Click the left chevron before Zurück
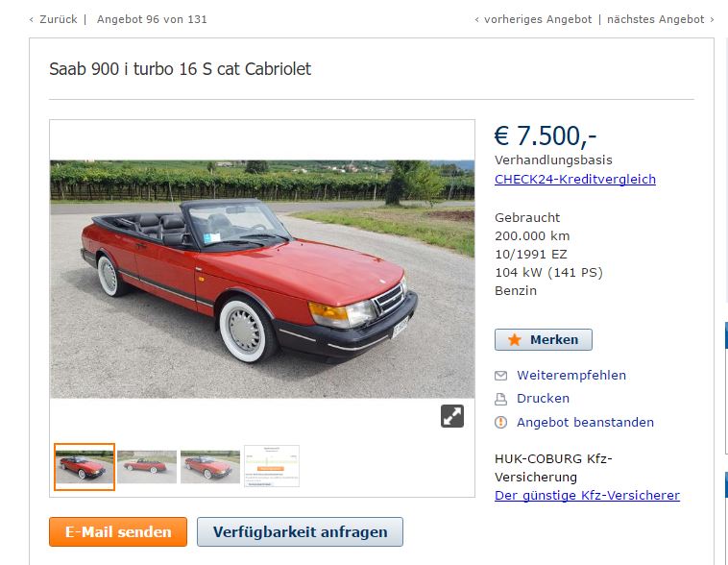 coord(31,19)
